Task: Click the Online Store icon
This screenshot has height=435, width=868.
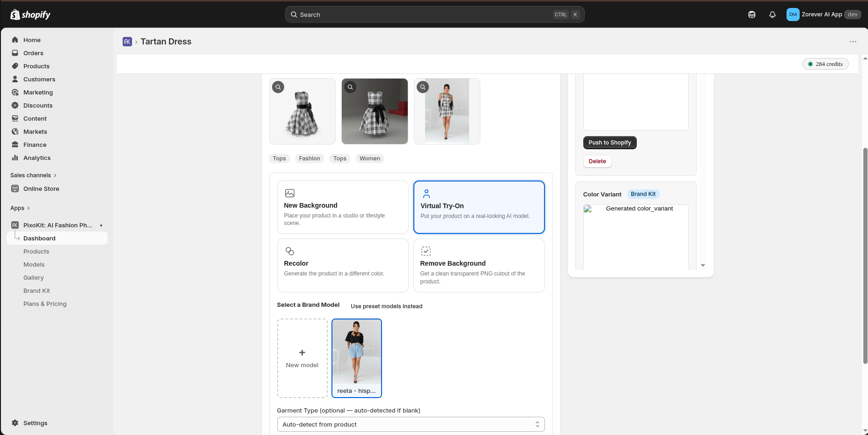Action: point(15,188)
